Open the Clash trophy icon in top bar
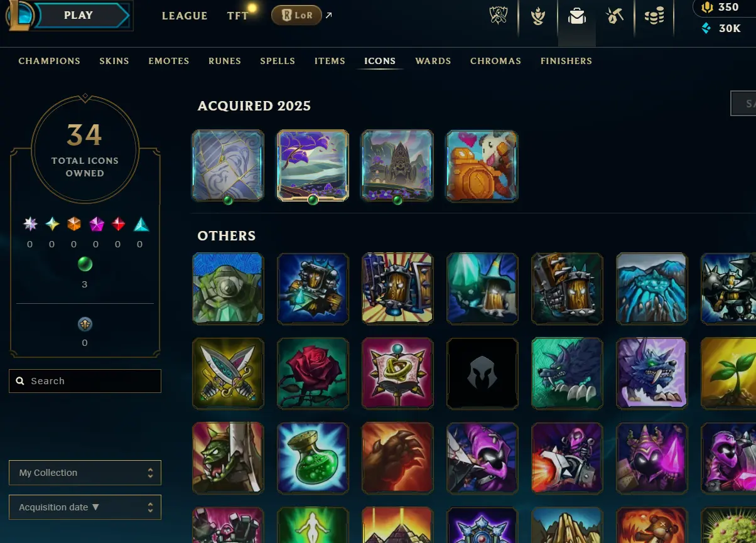 499,16
